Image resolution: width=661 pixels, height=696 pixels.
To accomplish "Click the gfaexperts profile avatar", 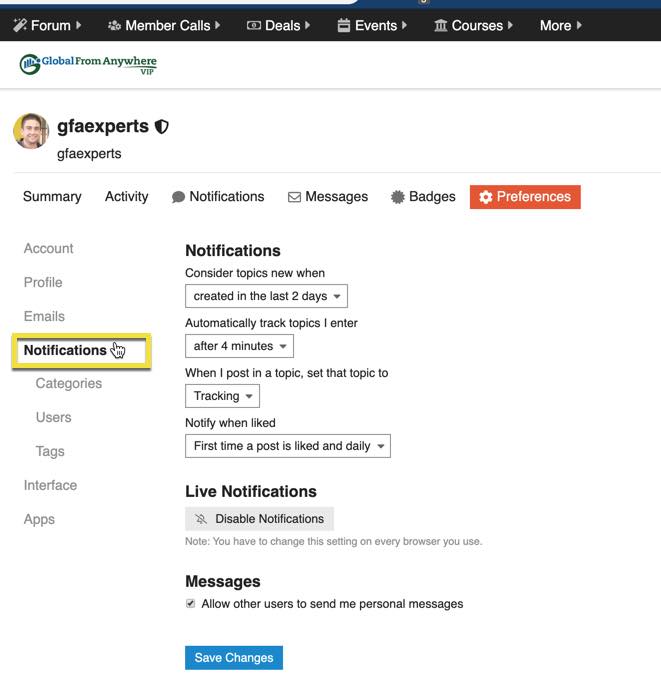I will coord(31,131).
